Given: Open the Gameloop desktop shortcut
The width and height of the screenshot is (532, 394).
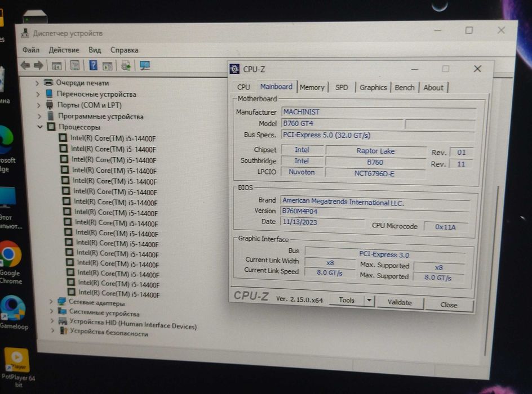Looking at the screenshot, I should (x=13, y=308).
